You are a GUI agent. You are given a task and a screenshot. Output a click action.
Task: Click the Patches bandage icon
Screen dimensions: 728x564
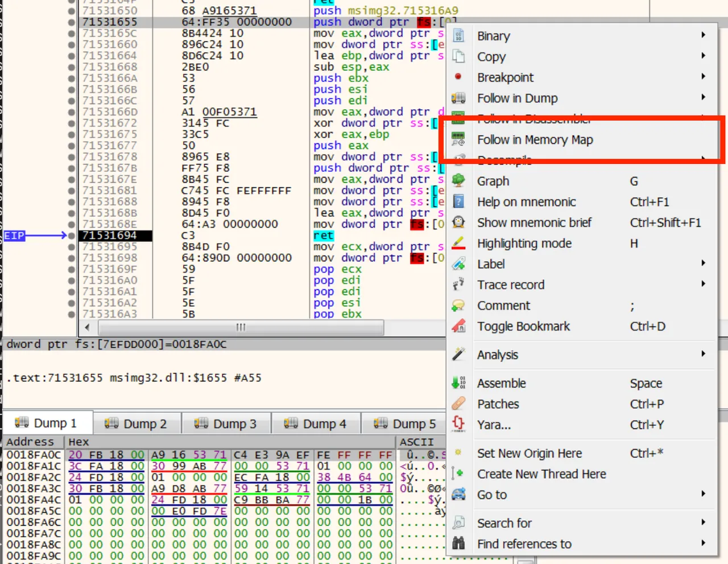click(x=458, y=404)
